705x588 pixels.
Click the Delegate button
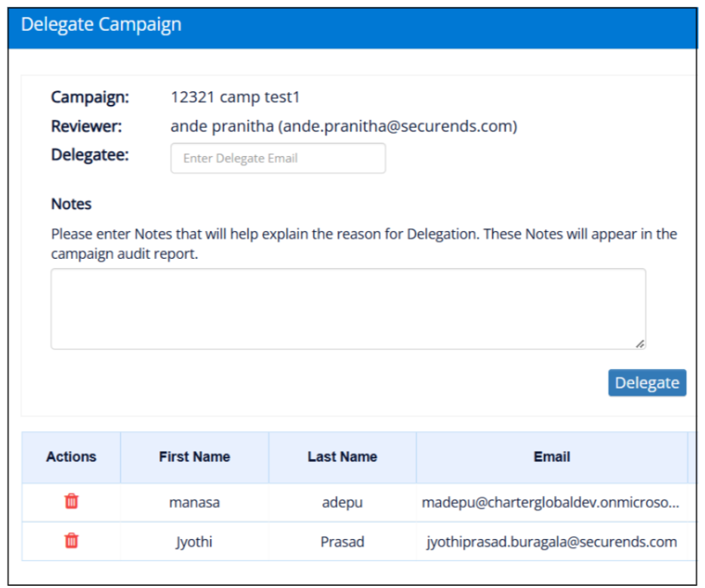(x=647, y=383)
